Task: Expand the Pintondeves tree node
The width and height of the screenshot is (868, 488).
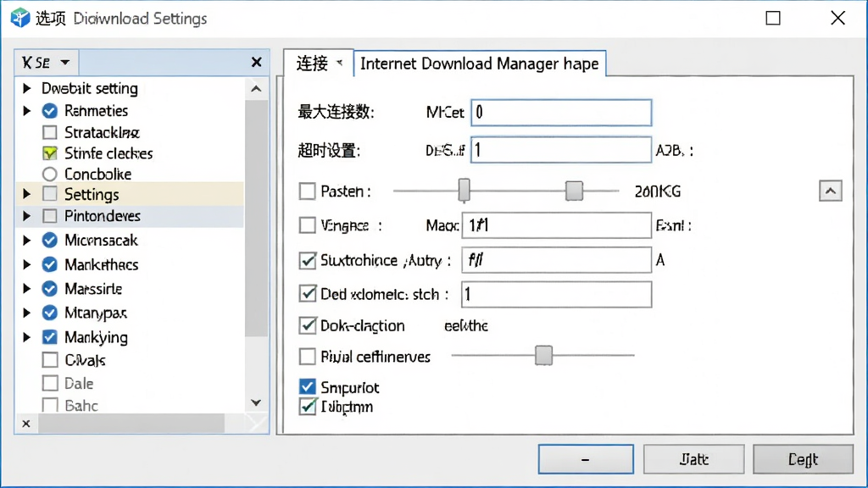Action: [x=26, y=216]
